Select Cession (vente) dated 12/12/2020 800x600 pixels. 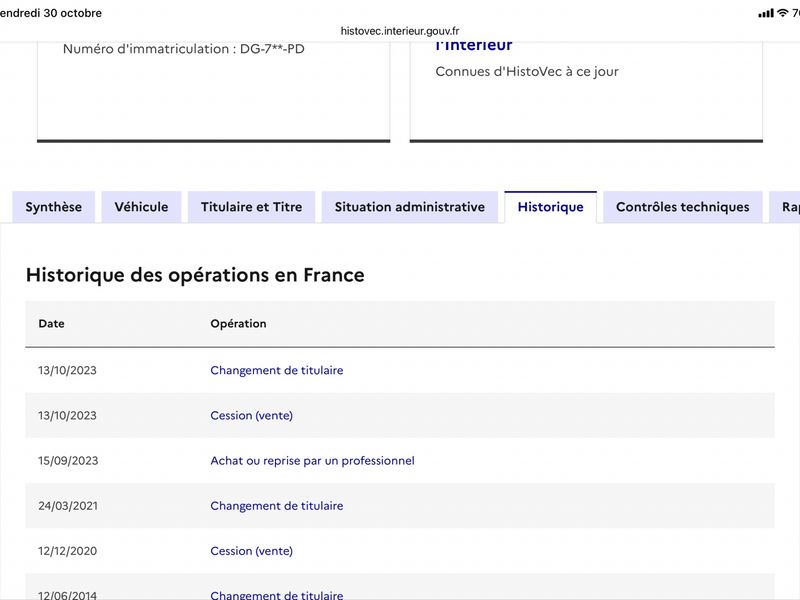252,551
